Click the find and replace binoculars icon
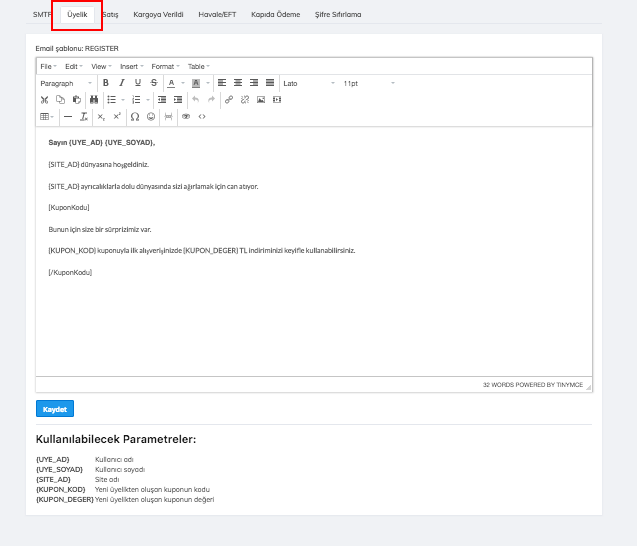637x546 pixels. pos(94,100)
